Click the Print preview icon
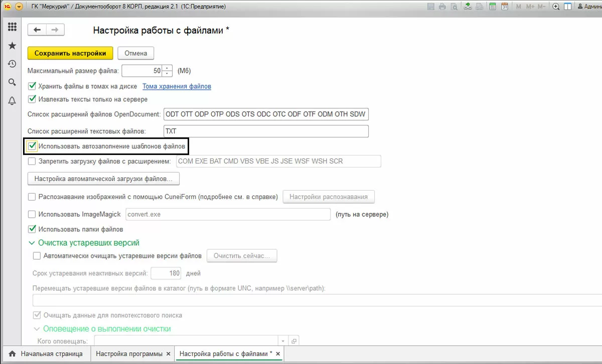This screenshot has height=364, width=602. pyautogui.click(x=454, y=7)
